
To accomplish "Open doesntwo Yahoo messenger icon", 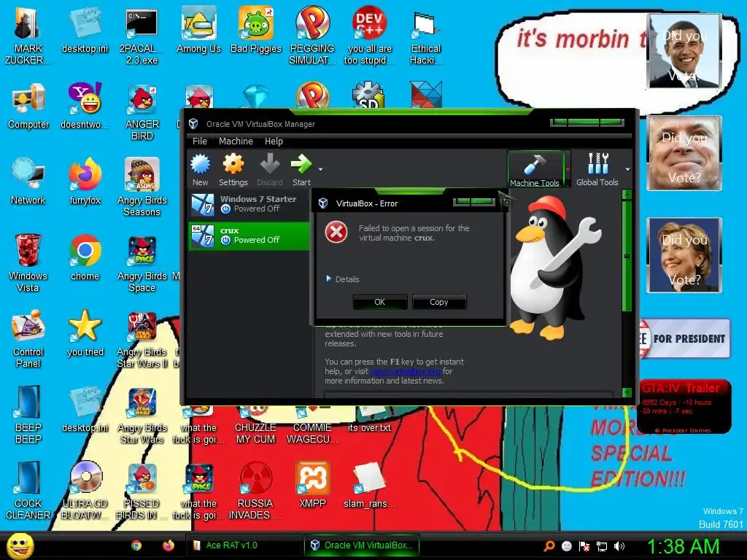I will (85, 106).
